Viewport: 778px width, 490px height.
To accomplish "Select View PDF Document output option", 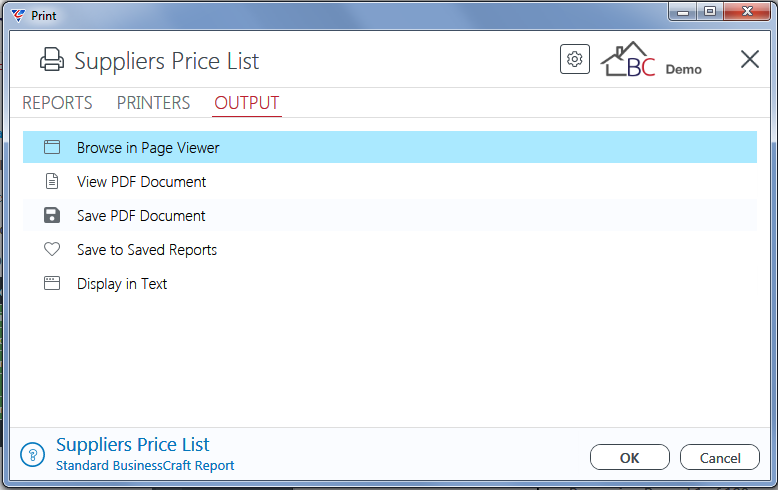I will pos(389,182).
